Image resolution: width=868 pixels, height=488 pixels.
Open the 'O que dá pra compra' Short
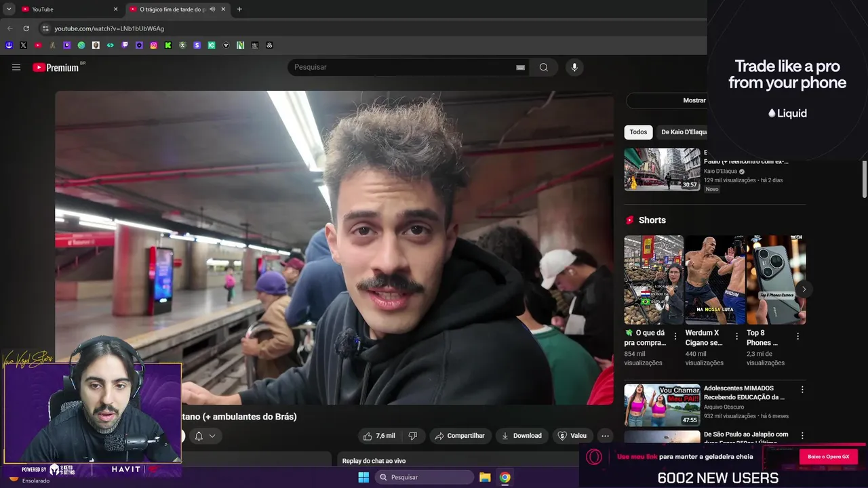click(654, 280)
